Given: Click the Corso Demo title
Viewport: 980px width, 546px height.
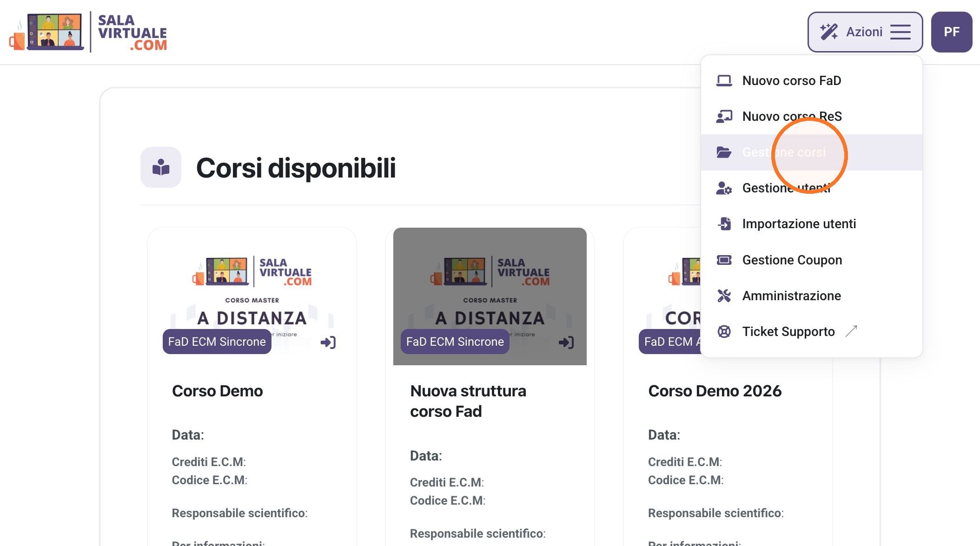Looking at the screenshot, I should [x=217, y=391].
